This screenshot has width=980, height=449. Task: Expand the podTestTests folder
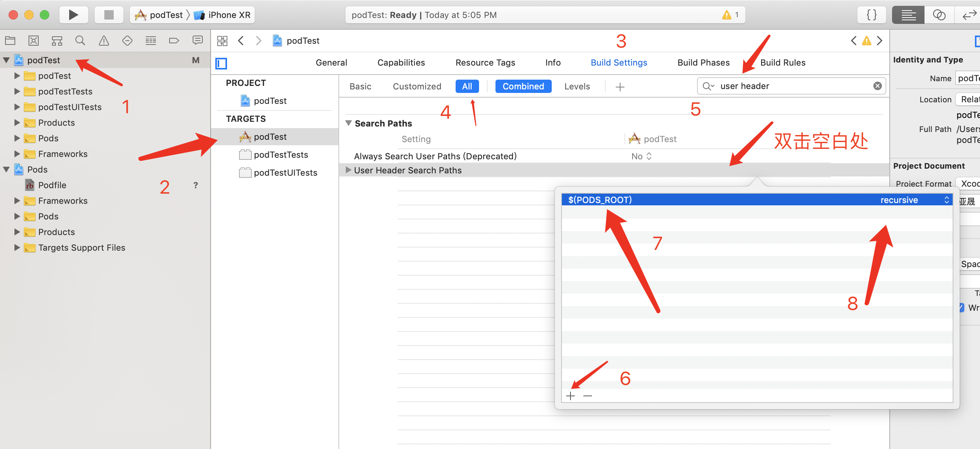coord(17,91)
